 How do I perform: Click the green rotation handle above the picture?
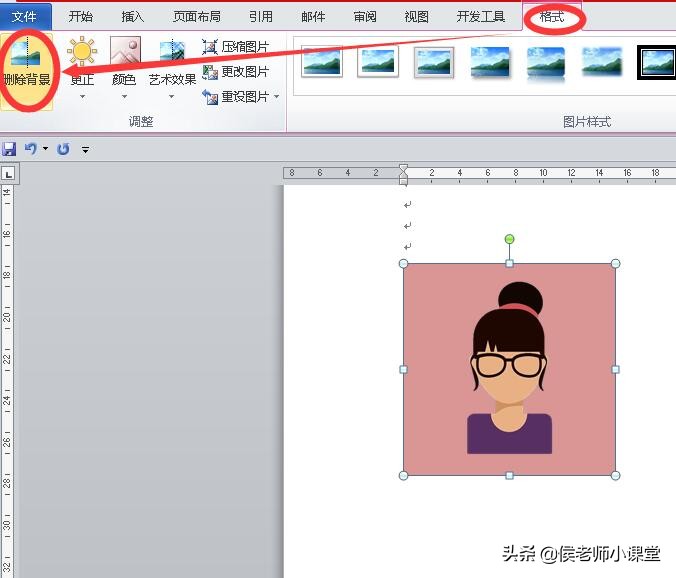(509, 239)
